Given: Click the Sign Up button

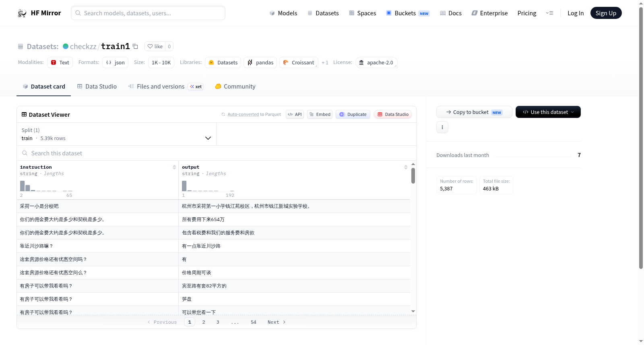Looking at the screenshot, I should click(606, 13).
